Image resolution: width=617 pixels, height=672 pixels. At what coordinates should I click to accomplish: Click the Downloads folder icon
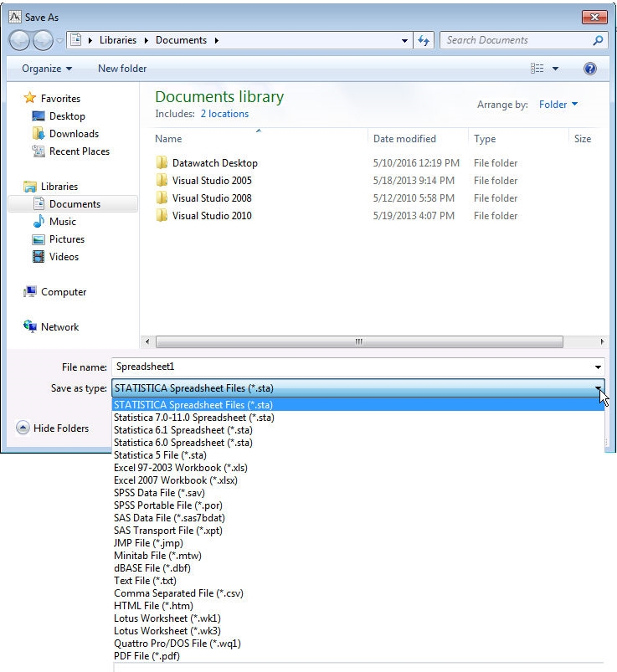tap(39, 133)
